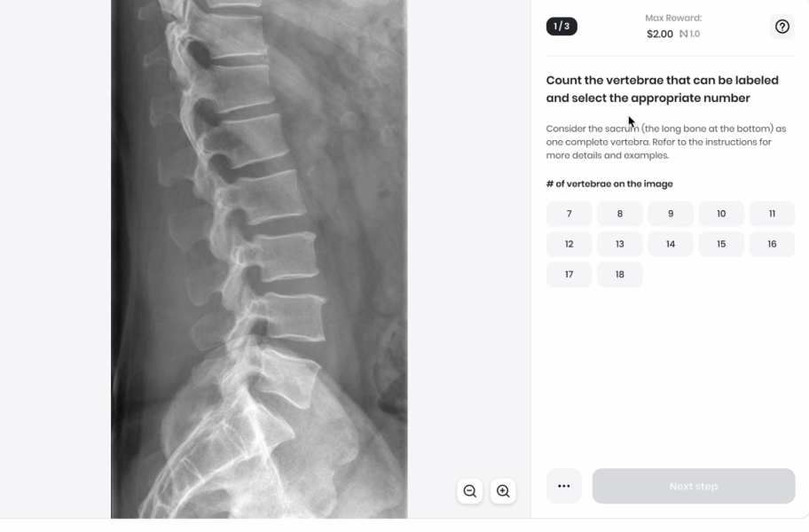Click the spine X-ray image

(x=259, y=259)
